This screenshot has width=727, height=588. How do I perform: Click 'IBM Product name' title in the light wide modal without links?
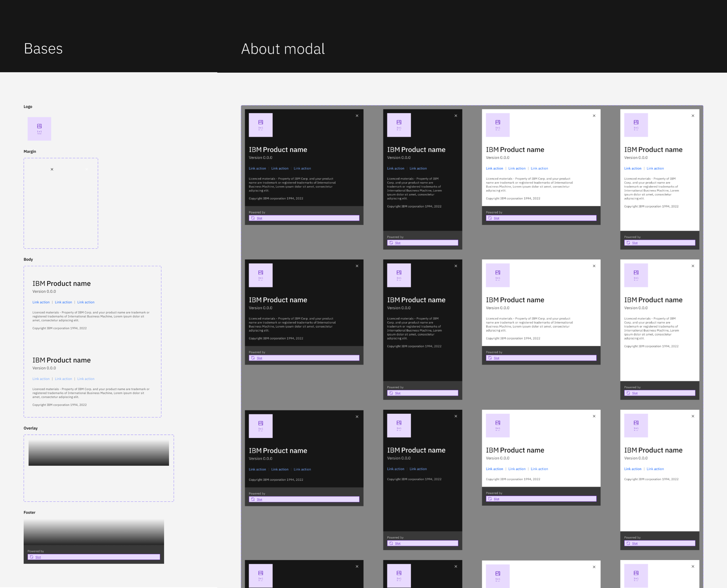pos(515,300)
